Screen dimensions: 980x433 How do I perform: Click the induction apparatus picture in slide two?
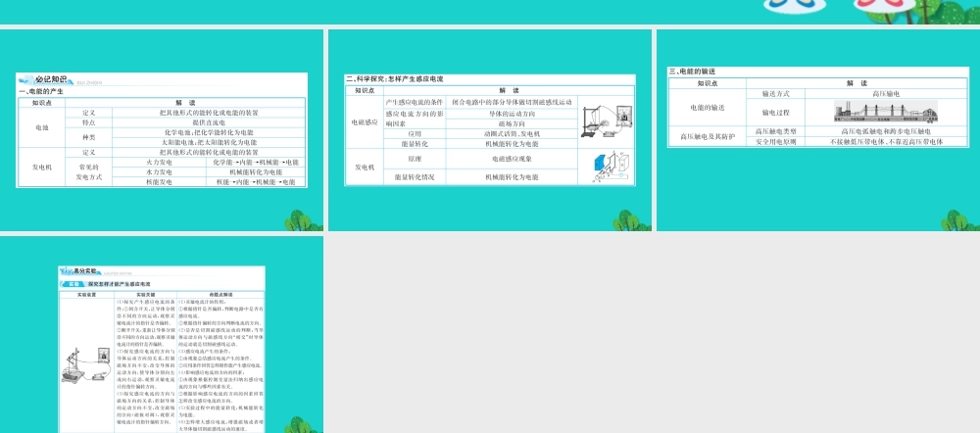[606, 121]
